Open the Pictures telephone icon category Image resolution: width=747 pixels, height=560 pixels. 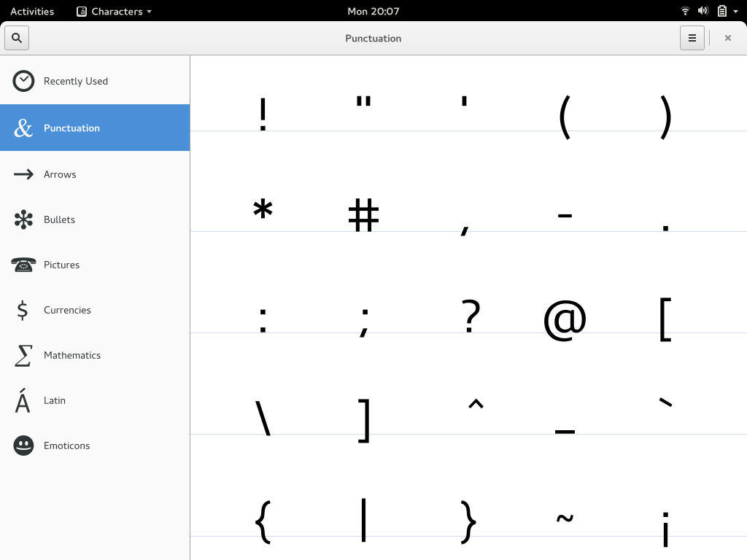pos(23,265)
